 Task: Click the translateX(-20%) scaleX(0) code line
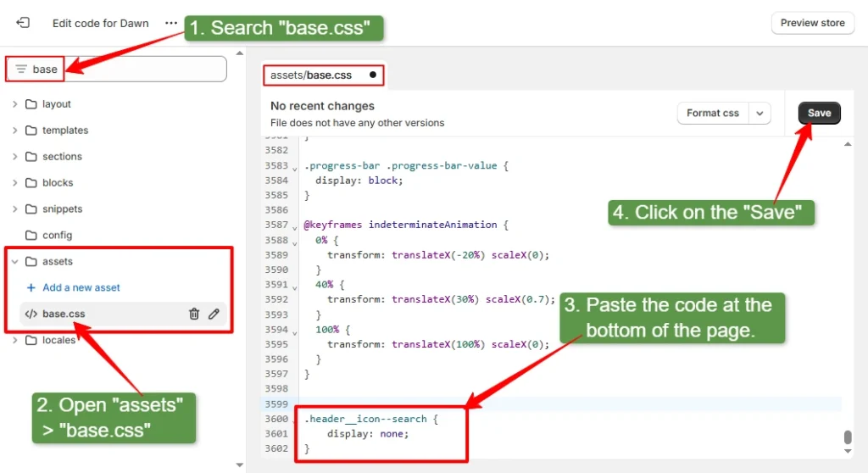pyautogui.click(x=438, y=255)
